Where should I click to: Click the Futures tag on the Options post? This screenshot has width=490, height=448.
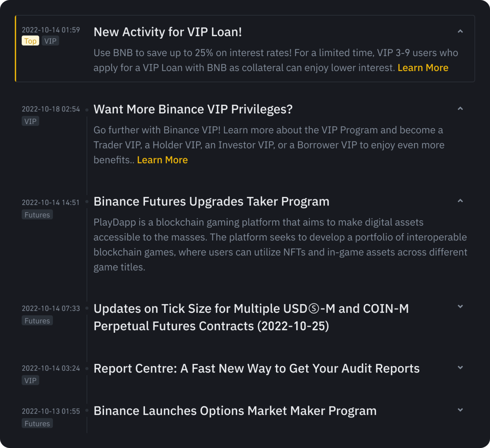coord(37,423)
